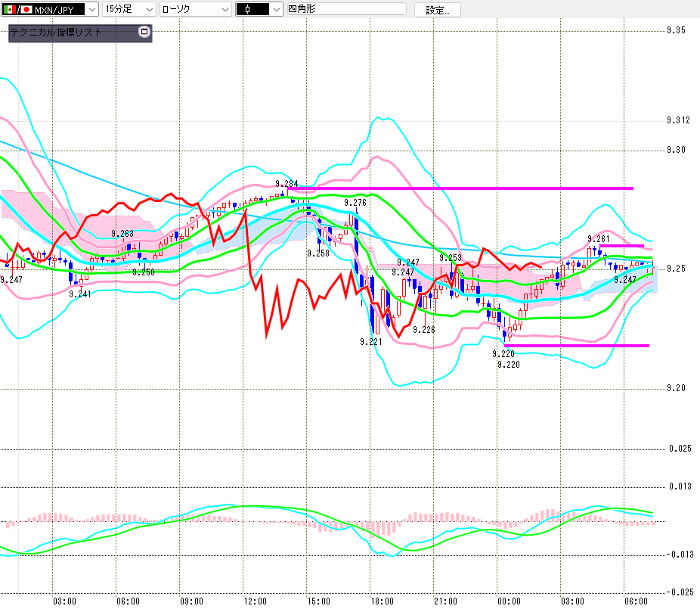Open the ローソク chart type dropdown
700x609 pixels.
point(195,9)
